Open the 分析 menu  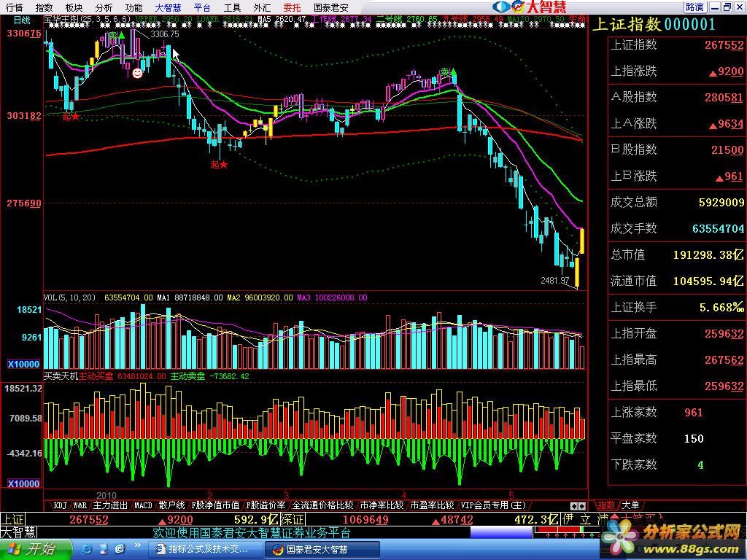click(x=104, y=7)
